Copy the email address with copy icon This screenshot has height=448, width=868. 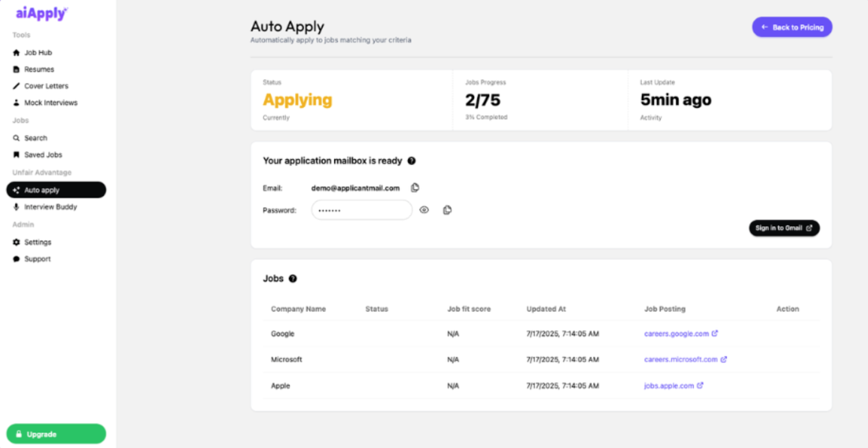click(x=415, y=188)
